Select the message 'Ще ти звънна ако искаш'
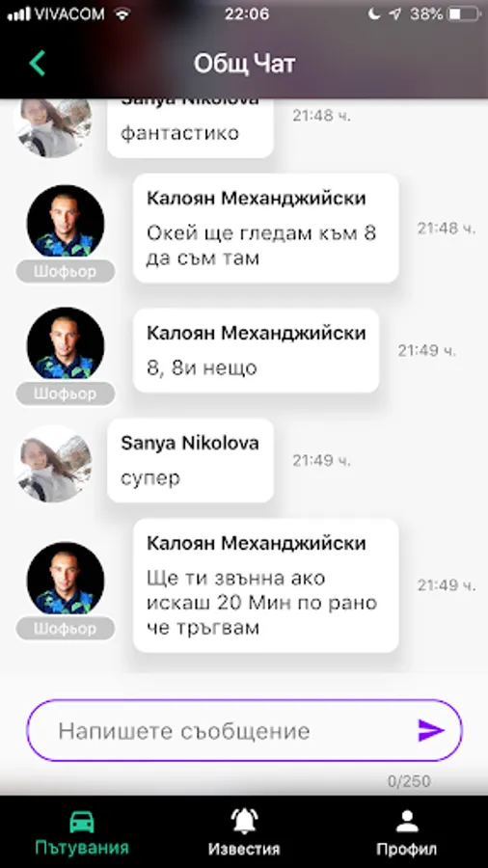This screenshot has width=488, height=868. click(265, 585)
